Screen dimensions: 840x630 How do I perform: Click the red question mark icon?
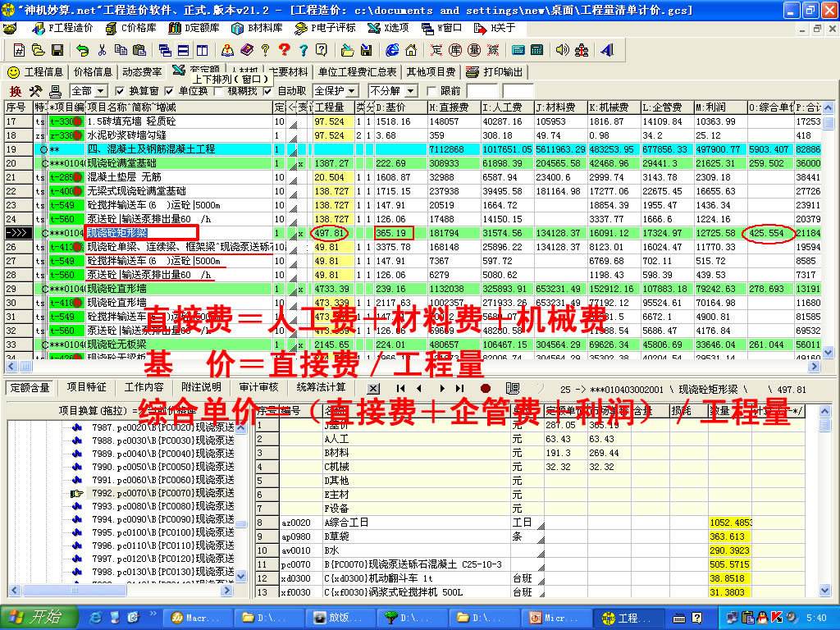pos(284,50)
